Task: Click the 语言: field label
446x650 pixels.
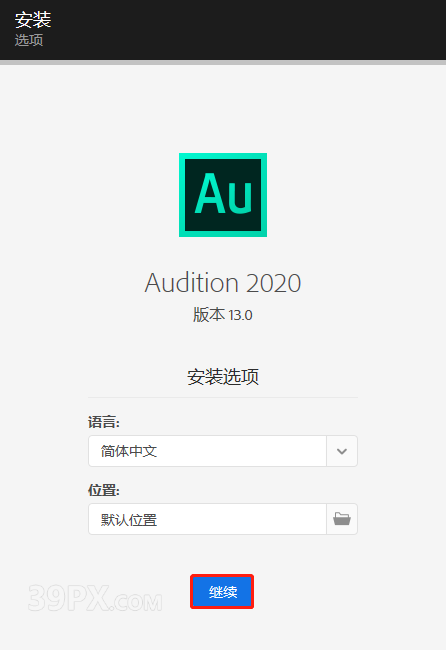Action: (104, 422)
